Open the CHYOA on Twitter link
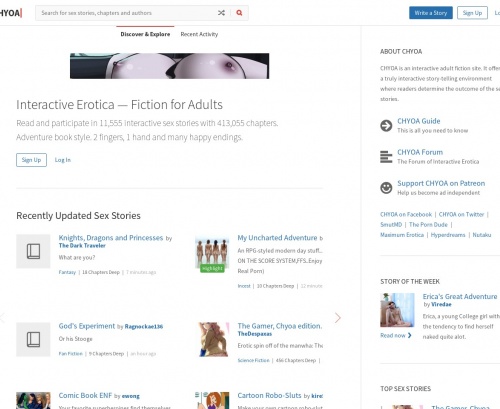The image size is (500, 409). coord(461,214)
